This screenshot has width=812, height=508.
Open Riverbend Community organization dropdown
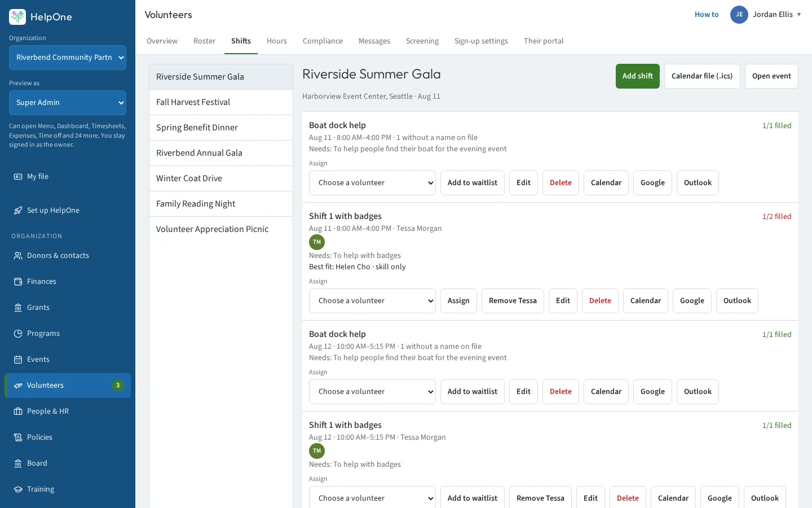point(68,58)
